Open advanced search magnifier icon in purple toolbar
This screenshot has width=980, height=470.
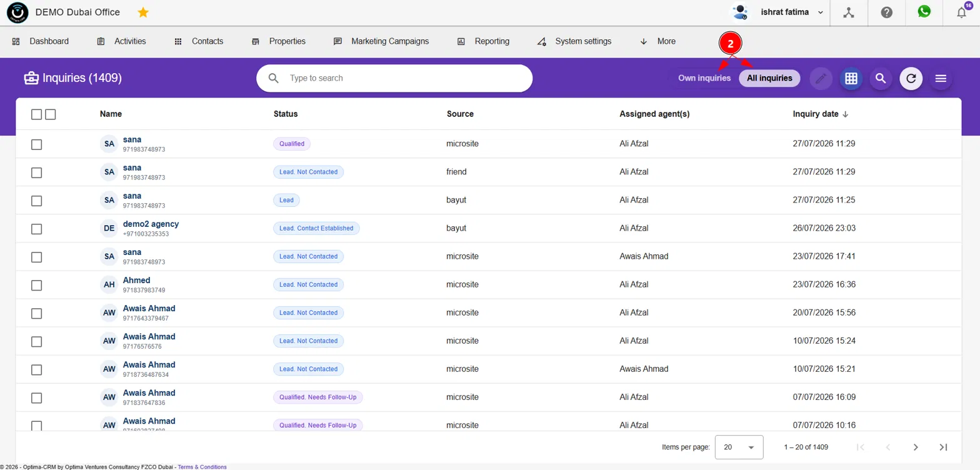(x=881, y=79)
